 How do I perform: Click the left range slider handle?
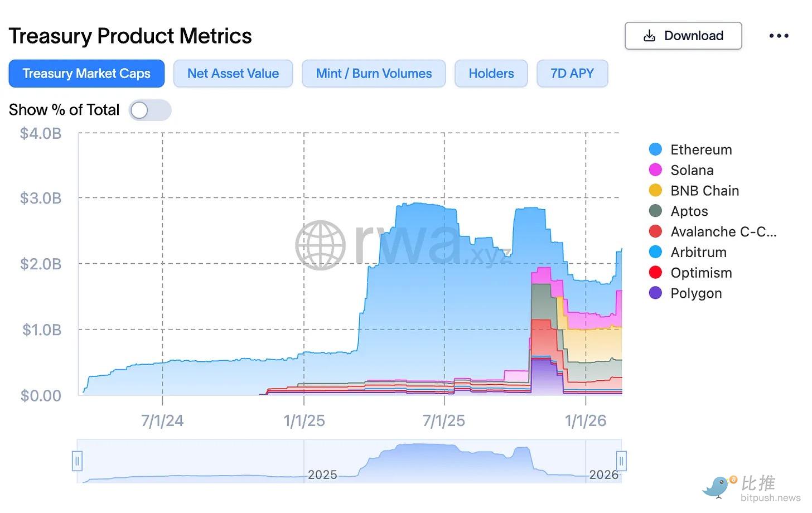[77, 461]
